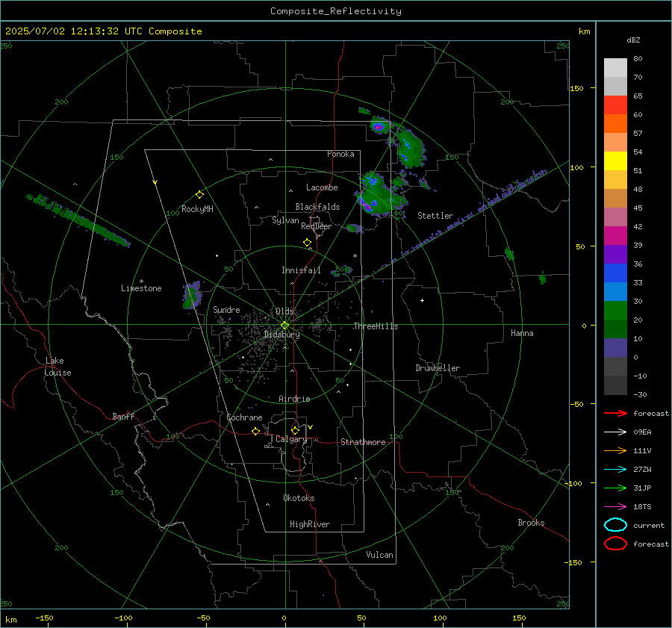Click the 2025/07/02 12:13:32 UTC timestamp
This screenshot has width=672, height=628.
[65, 31]
